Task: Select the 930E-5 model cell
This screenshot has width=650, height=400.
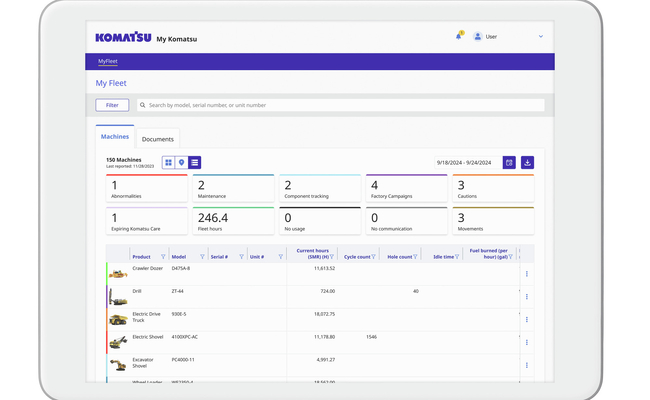Action: [179, 314]
